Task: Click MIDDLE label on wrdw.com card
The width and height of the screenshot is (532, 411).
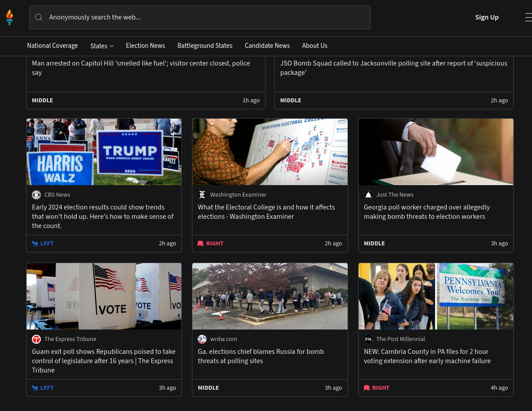Action: pyautogui.click(x=208, y=388)
